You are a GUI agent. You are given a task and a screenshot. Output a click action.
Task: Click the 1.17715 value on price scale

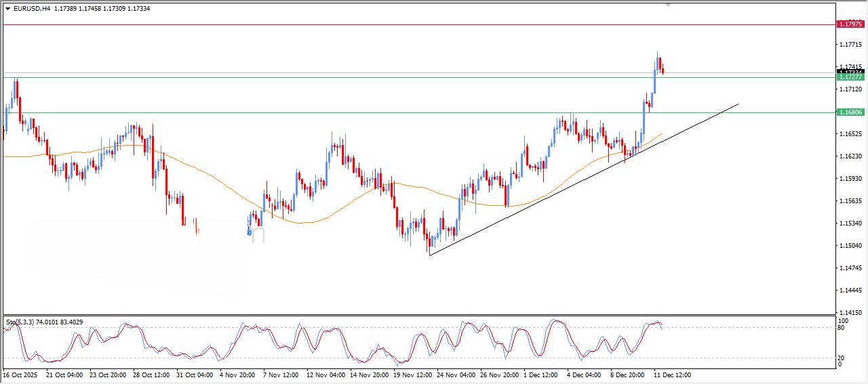click(x=850, y=45)
